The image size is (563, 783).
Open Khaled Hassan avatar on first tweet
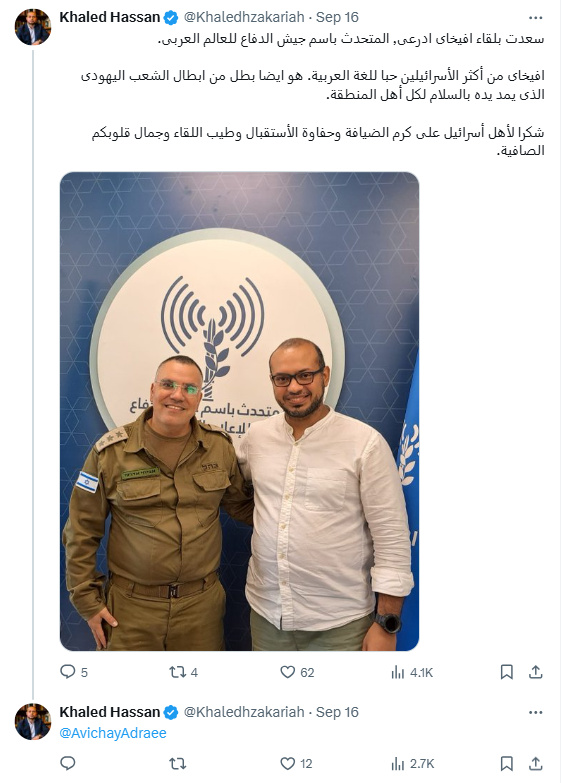click(33, 26)
